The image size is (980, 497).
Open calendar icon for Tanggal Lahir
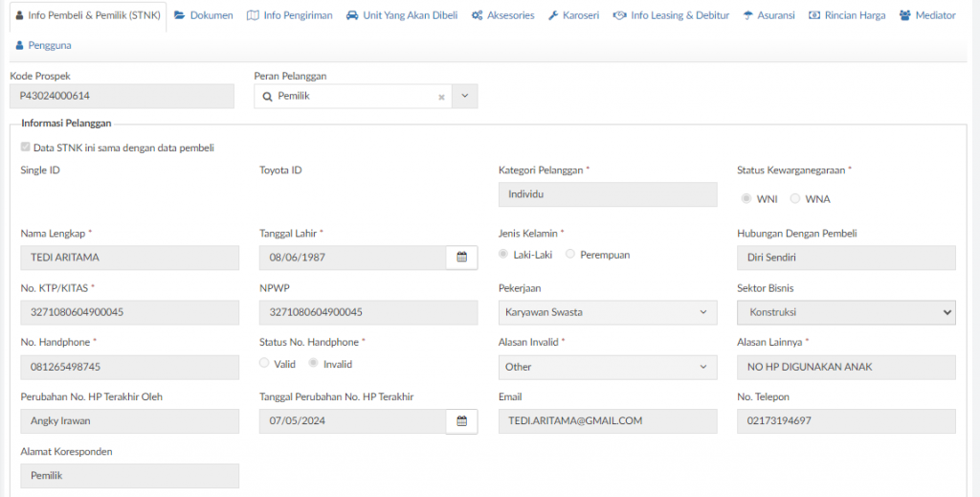pos(462,257)
